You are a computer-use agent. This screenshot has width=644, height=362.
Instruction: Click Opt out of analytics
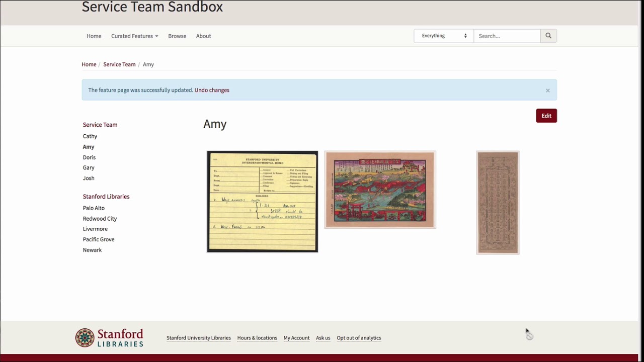coord(359,338)
